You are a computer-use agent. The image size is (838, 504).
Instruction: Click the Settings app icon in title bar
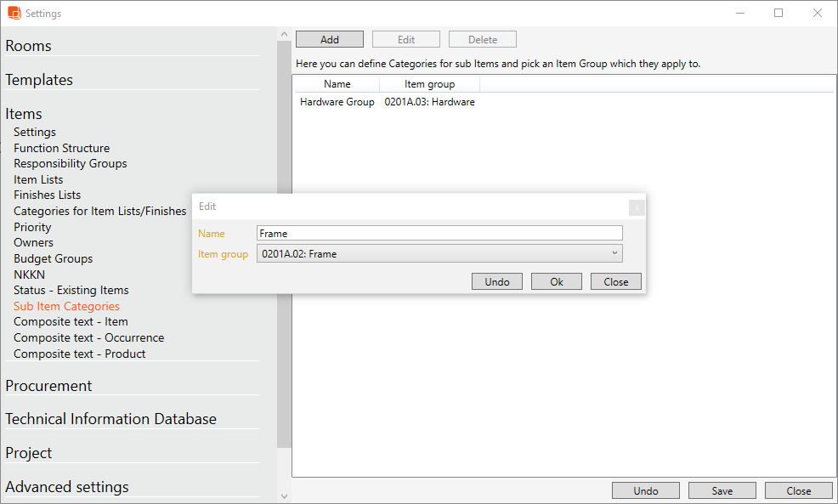[x=14, y=14]
